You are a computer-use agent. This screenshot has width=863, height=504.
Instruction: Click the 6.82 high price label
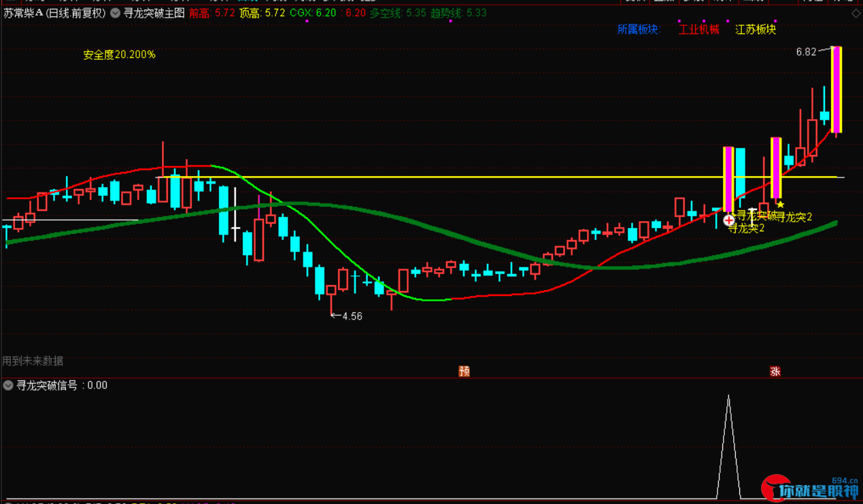(806, 52)
